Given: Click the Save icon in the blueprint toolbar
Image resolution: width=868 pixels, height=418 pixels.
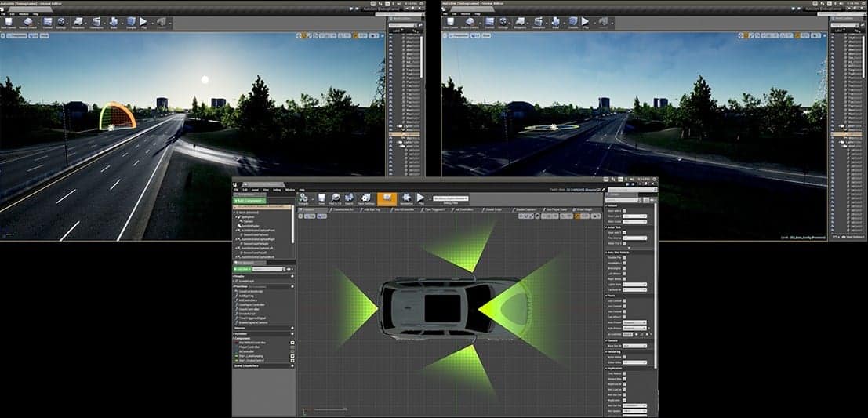Looking at the screenshot, I should pyautogui.click(x=321, y=199).
